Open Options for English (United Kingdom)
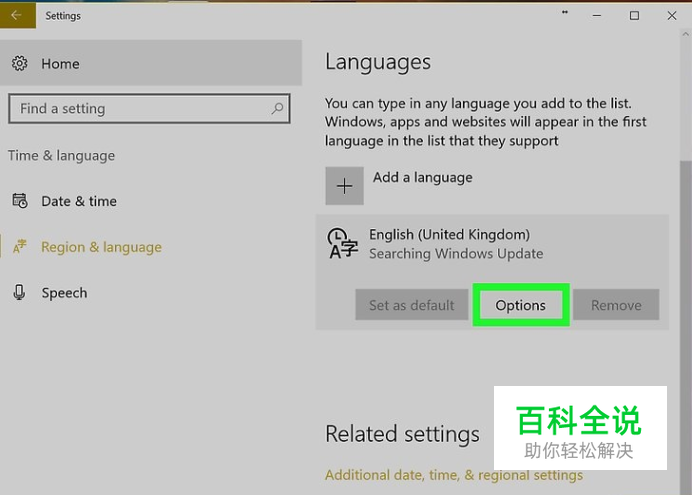 click(x=520, y=305)
